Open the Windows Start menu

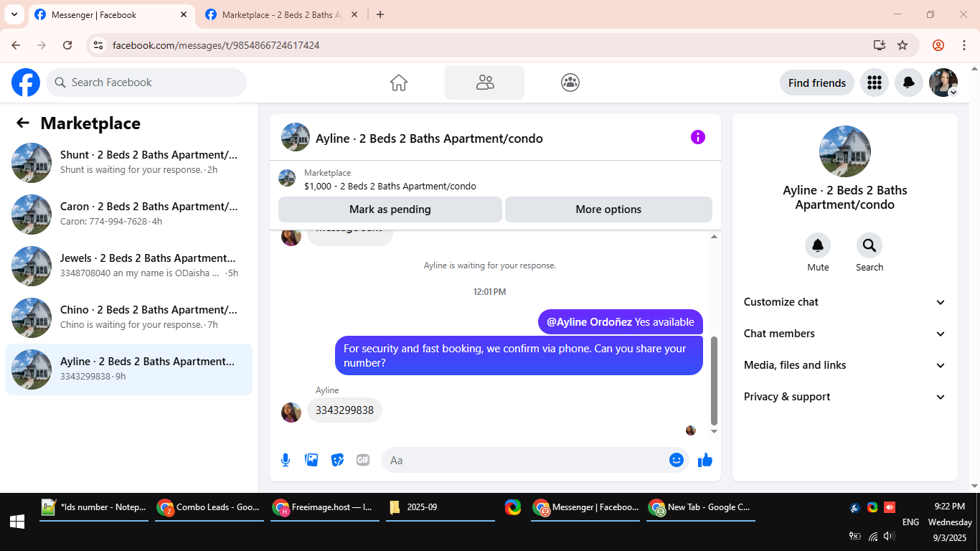pos(17,522)
